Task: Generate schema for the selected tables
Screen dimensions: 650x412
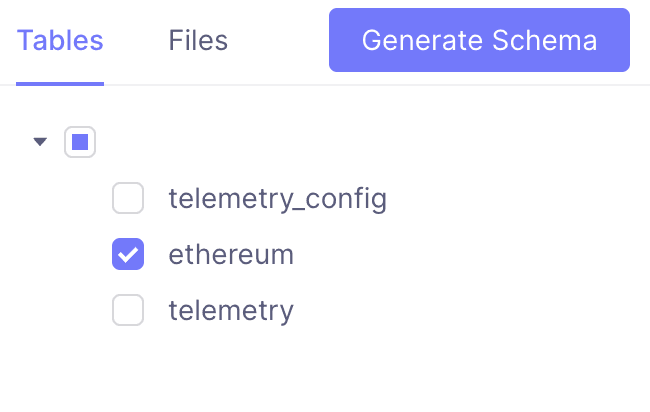Action: 479,41
